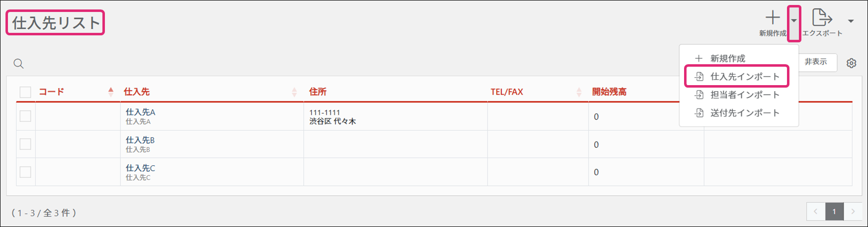
Task: Expand the dropdown arrow beside 新規作成
Action: tap(794, 21)
